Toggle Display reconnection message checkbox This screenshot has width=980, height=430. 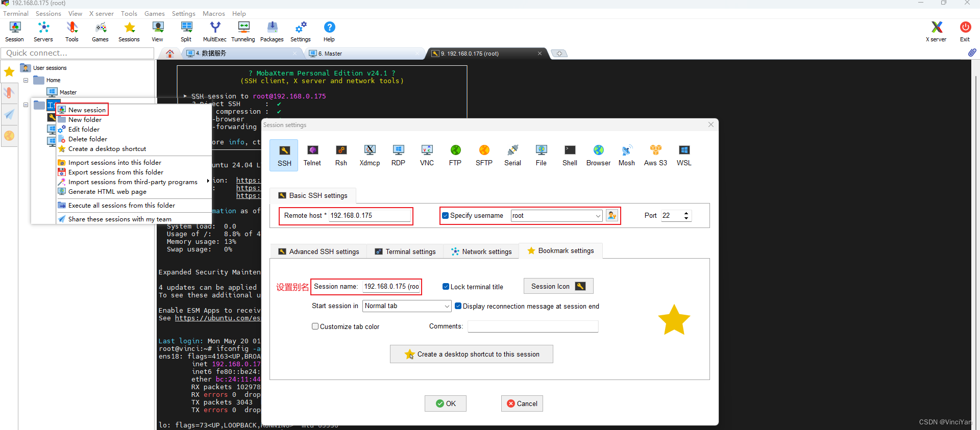[458, 306]
